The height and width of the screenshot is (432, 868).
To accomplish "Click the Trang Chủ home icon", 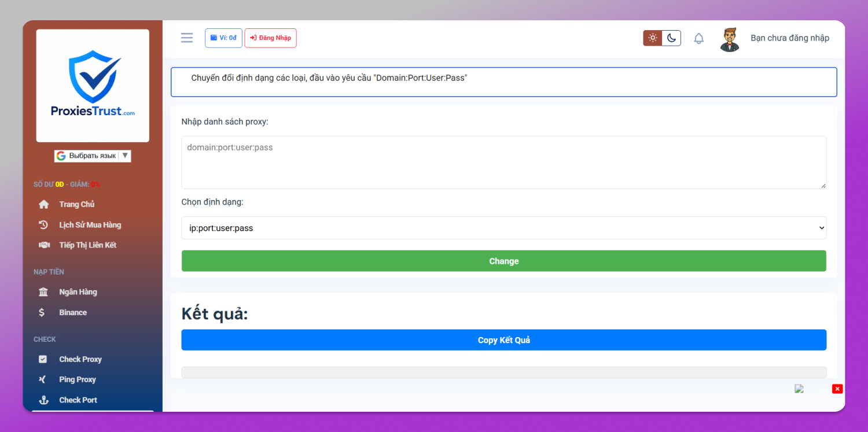I will (43, 204).
